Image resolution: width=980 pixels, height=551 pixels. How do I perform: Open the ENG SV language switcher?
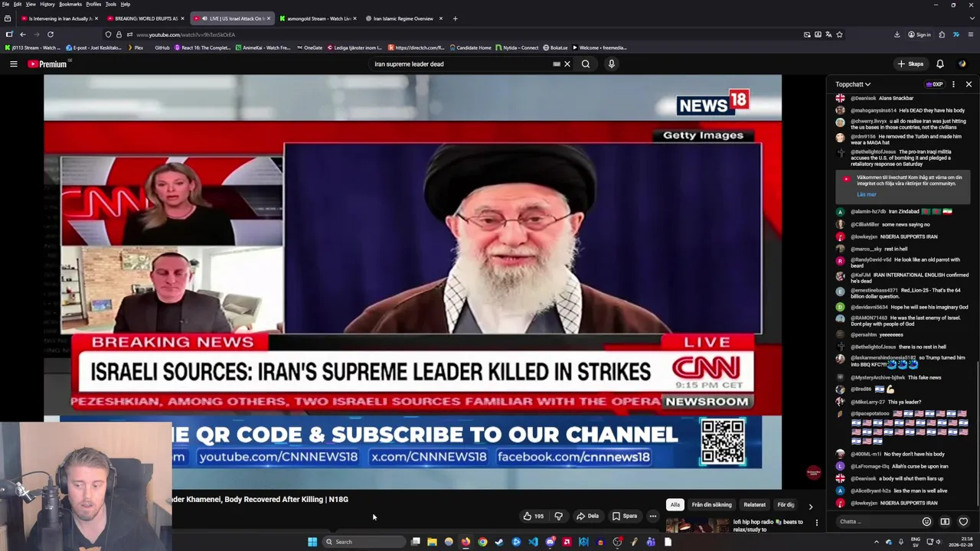[916, 542]
